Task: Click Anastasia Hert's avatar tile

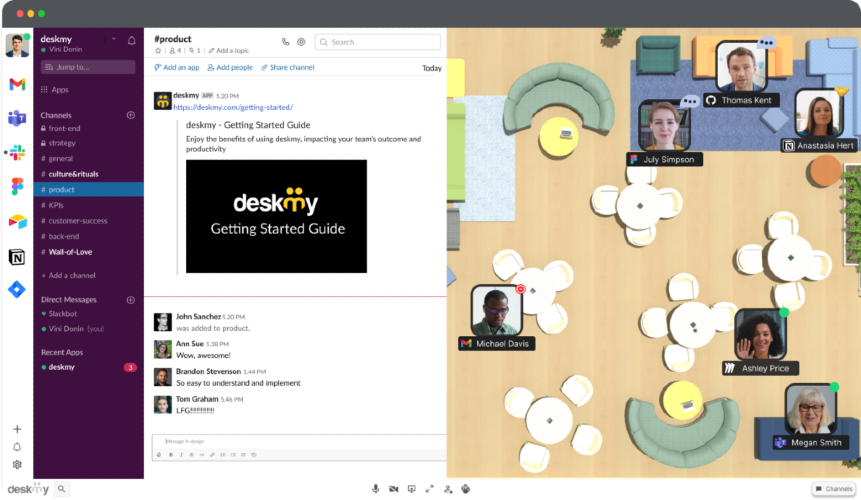Action: pyautogui.click(x=819, y=113)
